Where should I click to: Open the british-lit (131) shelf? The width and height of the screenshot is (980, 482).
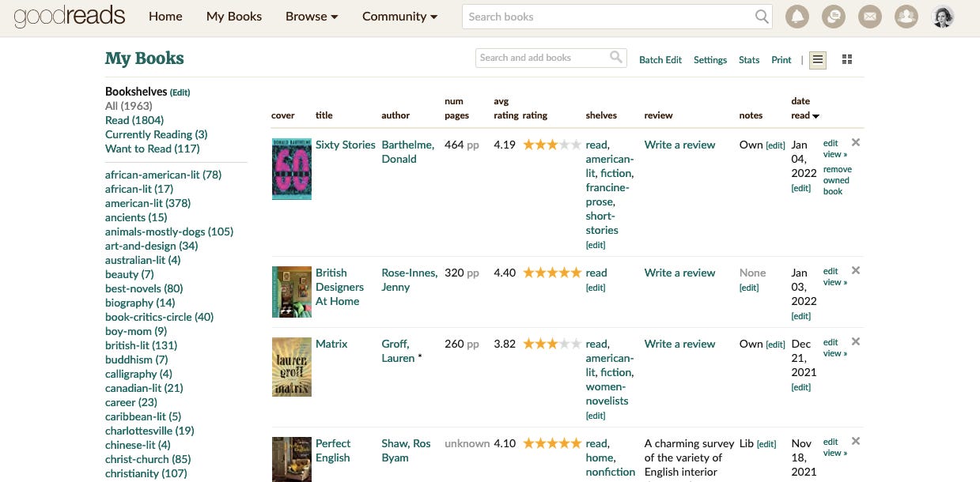coord(141,345)
